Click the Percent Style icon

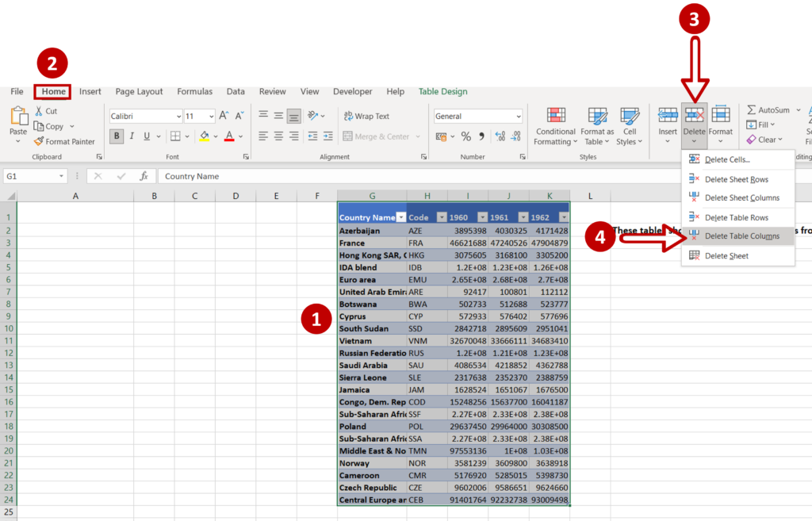[x=466, y=136]
